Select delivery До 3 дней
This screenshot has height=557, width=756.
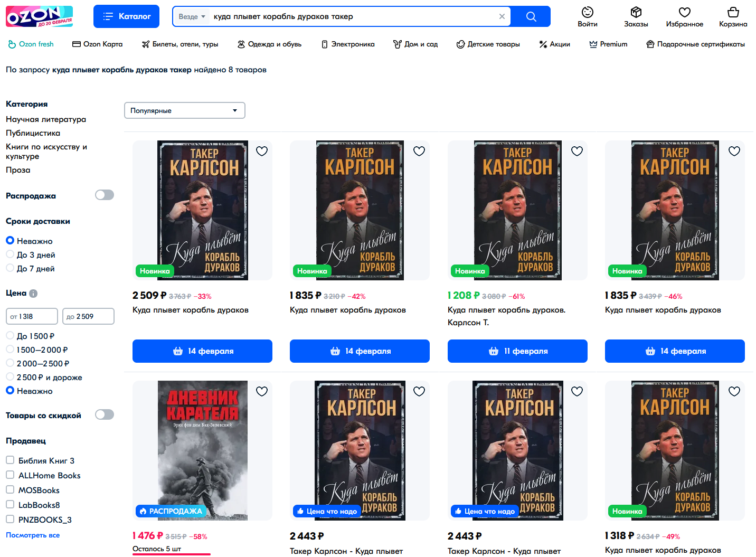[x=31, y=254]
